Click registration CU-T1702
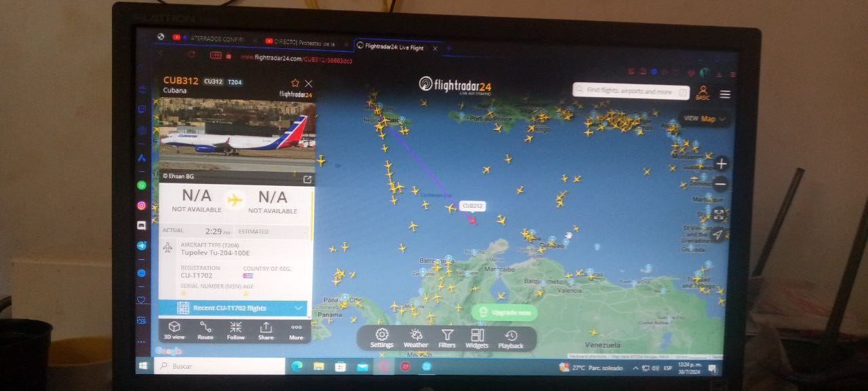The image size is (868, 391). tap(196, 276)
